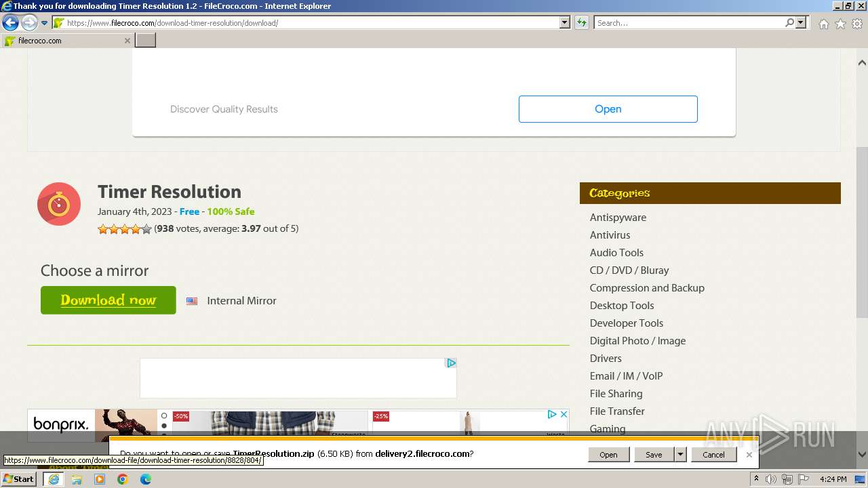Go back with the browser Back arrow
The image size is (868, 488).
[x=10, y=23]
